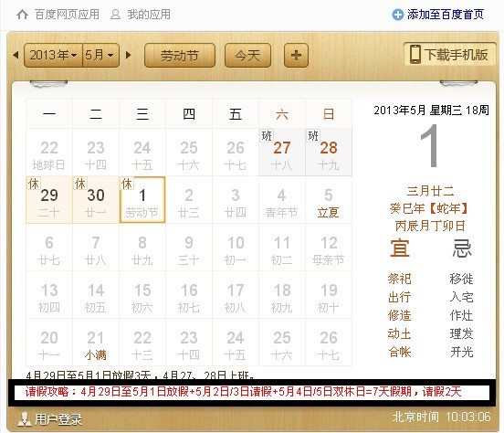
Task: Select May 4 青年节 date cell
Action: pos(282,200)
